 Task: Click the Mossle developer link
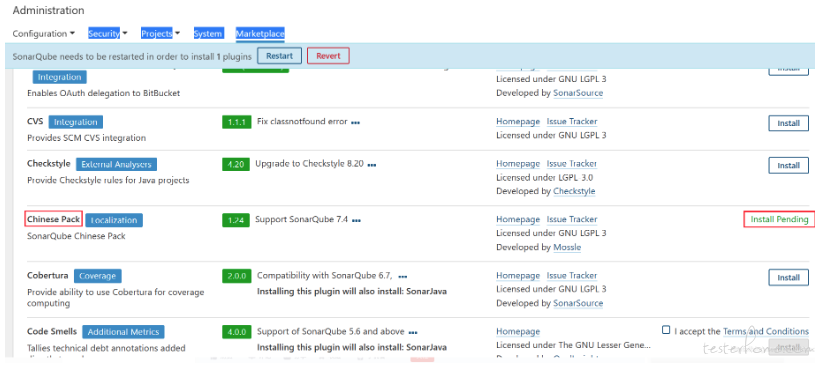click(567, 247)
